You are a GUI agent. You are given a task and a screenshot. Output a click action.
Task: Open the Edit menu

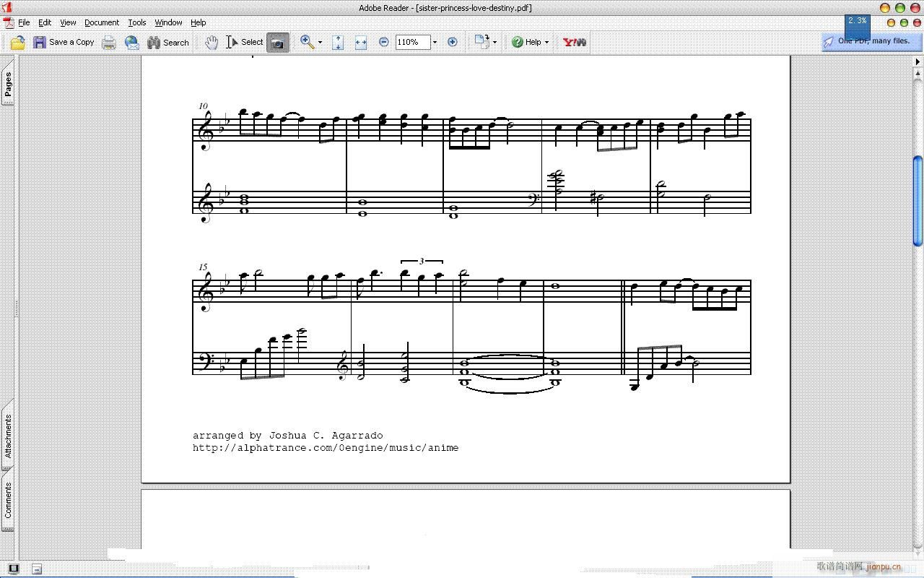tap(45, 22)
